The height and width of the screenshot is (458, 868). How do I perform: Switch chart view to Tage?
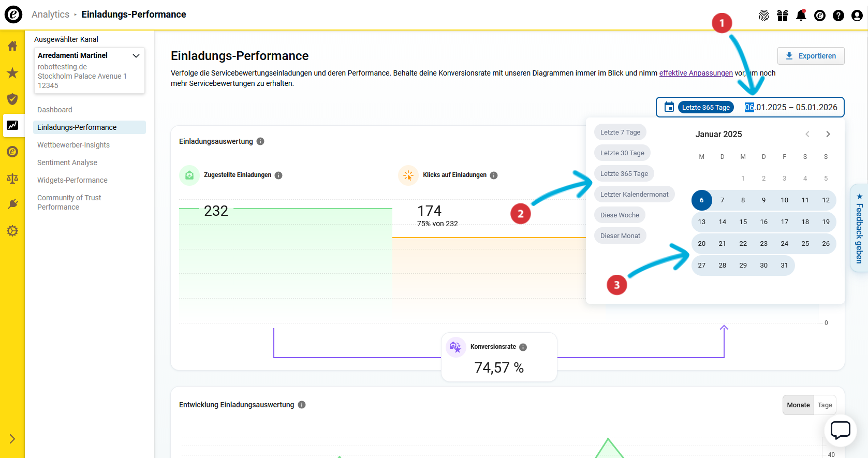825,405
